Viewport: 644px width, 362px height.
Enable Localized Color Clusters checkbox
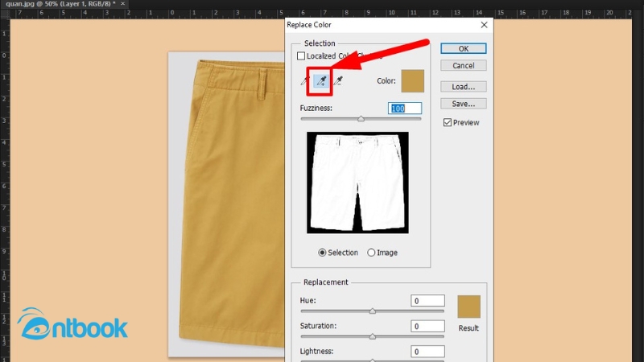(x=301, y=56)
